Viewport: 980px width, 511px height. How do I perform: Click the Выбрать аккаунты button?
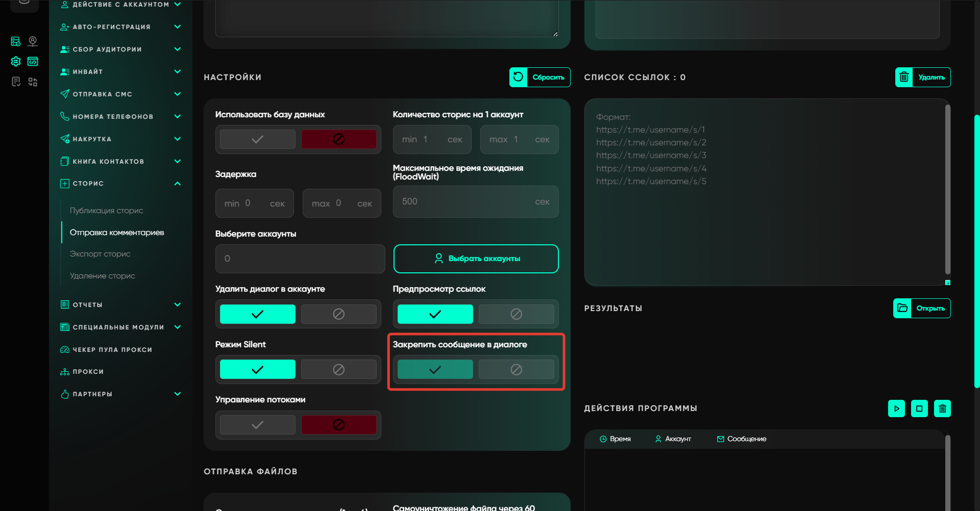point(476,259)
